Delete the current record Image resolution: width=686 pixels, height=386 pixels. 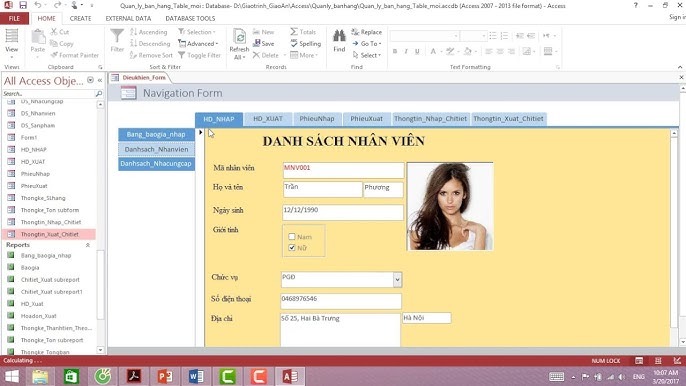266,55
